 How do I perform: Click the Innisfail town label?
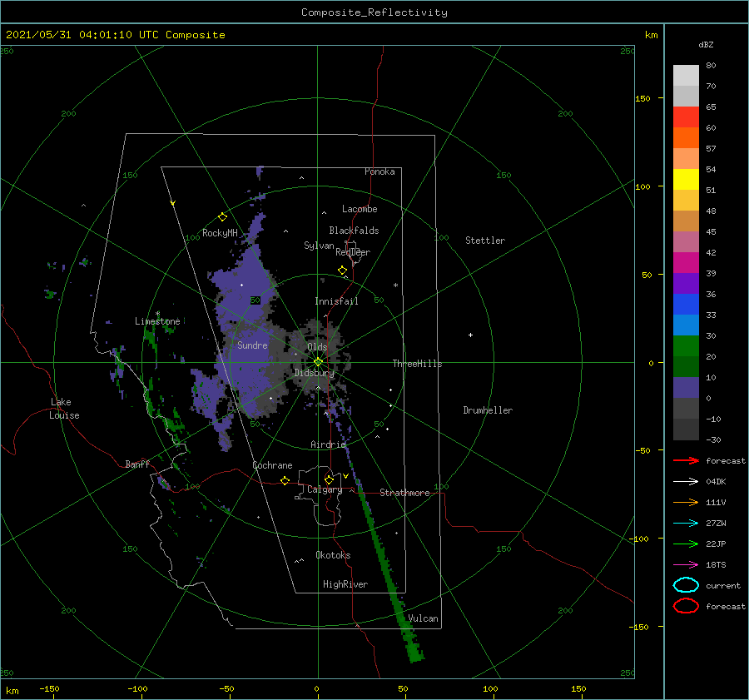pos(336,301)
